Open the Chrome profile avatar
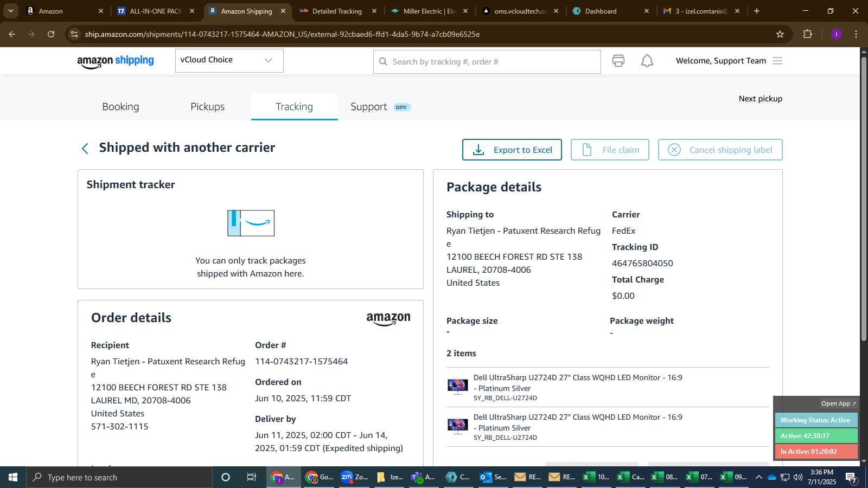868x488 pixels. tap(836, 34)
